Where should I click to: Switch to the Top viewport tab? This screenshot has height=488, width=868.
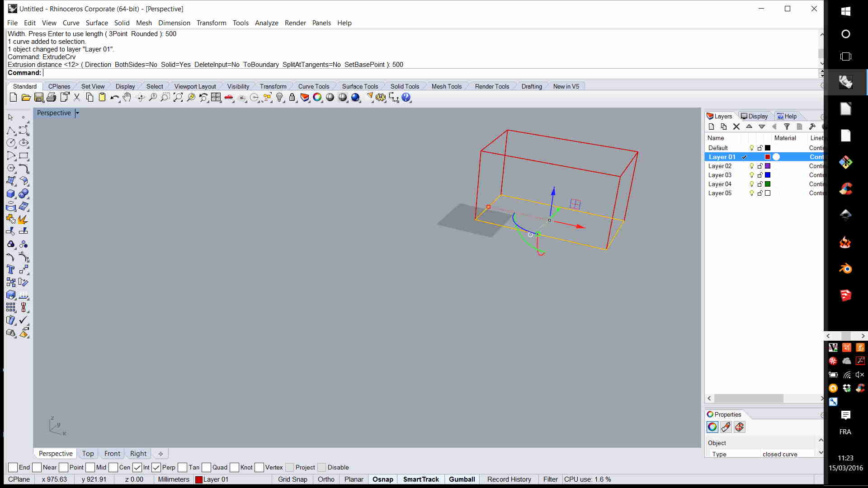tap(88, 454)
